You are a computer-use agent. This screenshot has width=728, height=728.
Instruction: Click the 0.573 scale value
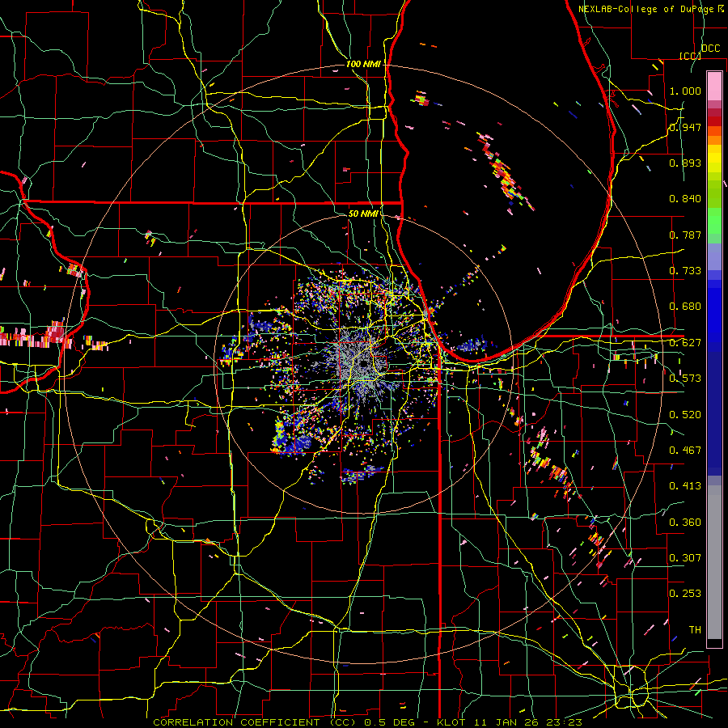tap(685, 378)
